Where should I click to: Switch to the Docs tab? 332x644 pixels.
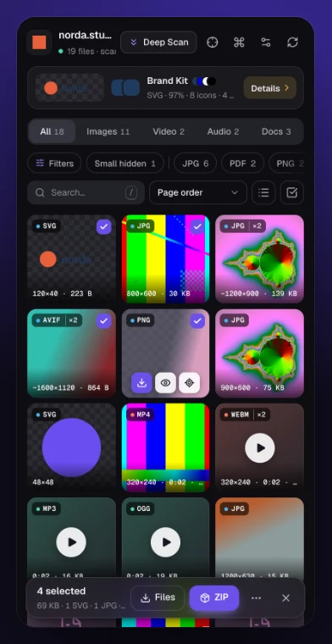click(x=276, y=131)
